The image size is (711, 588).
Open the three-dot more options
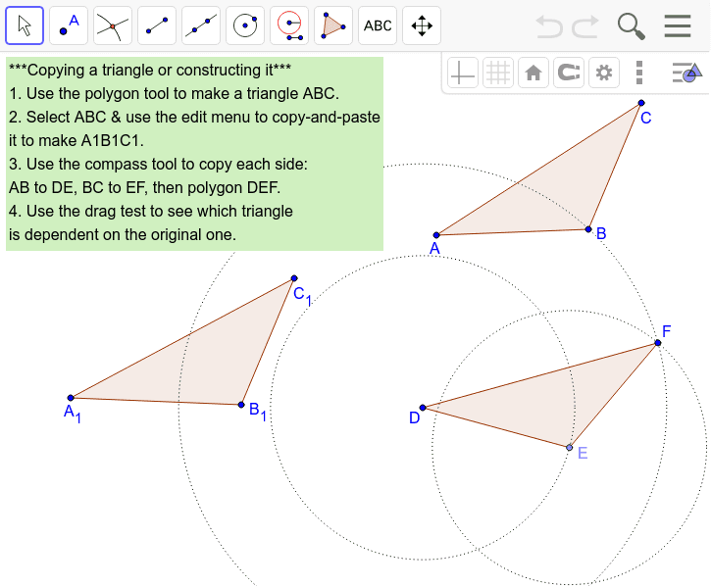click(639, 73)
